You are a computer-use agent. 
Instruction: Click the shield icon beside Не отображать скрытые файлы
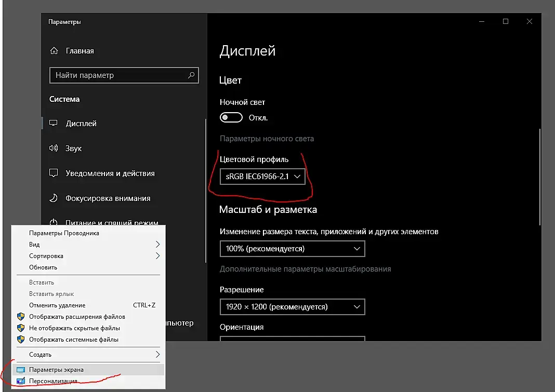[21, 328]
